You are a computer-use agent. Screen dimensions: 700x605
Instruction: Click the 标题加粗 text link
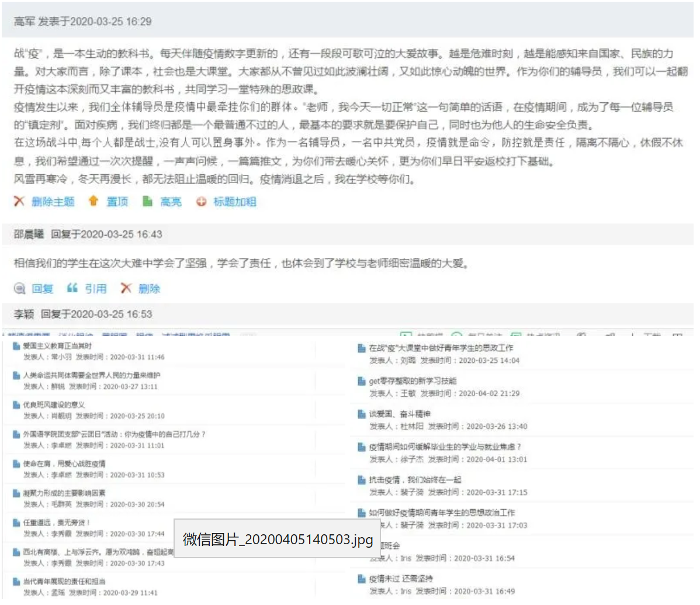234,202
